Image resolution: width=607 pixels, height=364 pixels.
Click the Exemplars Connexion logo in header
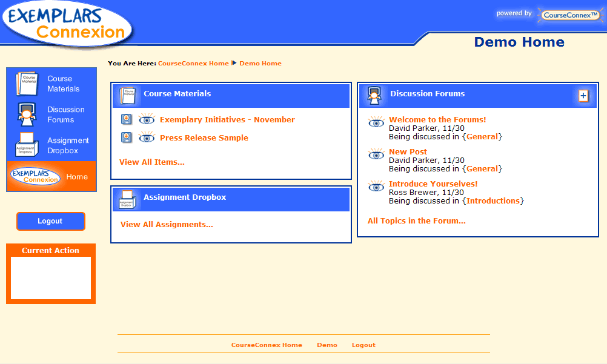coord(67,24)
